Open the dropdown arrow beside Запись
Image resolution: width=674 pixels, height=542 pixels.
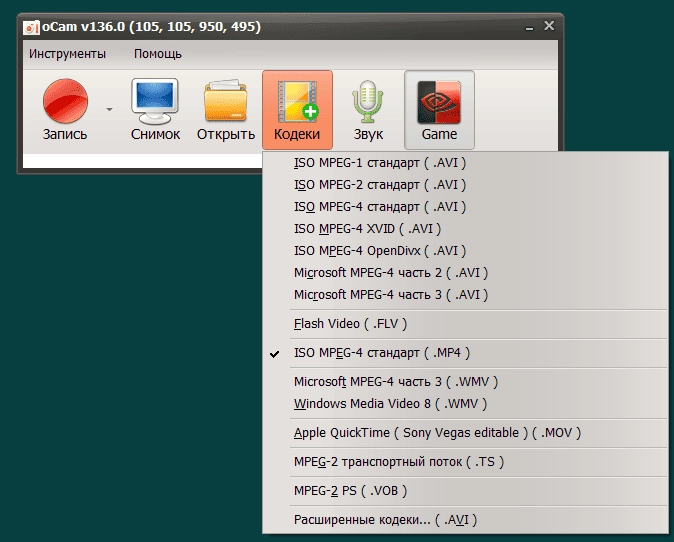click(x=110, y=110)
